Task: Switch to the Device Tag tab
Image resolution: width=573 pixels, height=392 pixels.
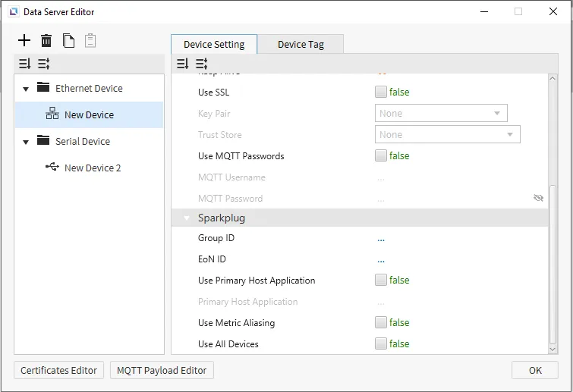Action: (x=301, y=44)
